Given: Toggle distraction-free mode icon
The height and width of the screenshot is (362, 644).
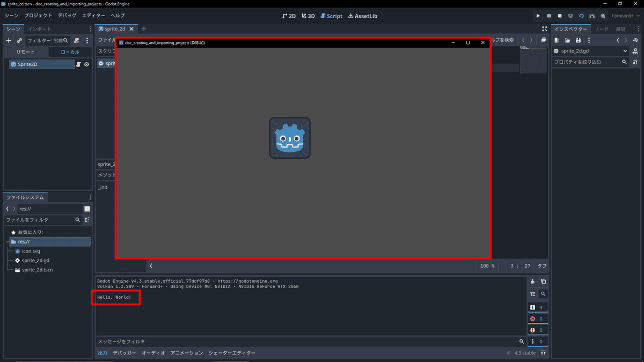Looking at the screenshot, I should pyautogui.click(x=545, y=29).
